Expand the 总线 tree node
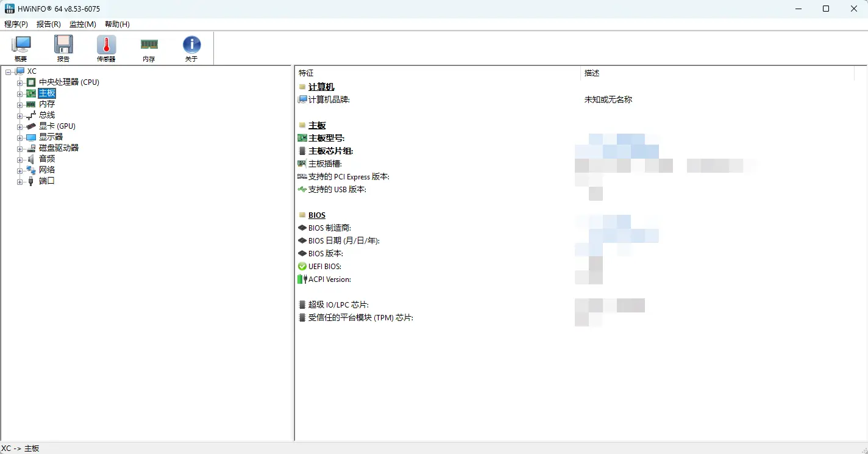 tap(20, 116)
